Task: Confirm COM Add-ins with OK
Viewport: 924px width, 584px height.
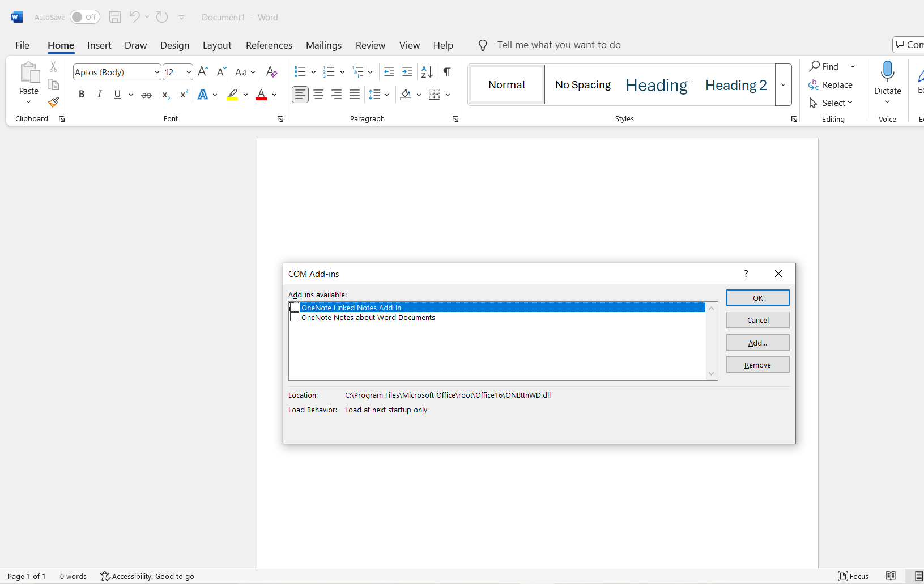Action: coord(758,298)
